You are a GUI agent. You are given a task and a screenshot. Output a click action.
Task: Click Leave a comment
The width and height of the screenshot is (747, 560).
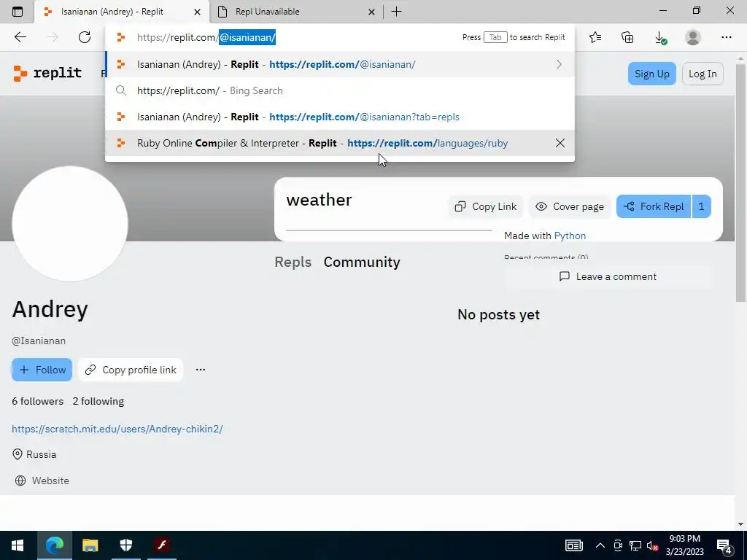(608, 276)
